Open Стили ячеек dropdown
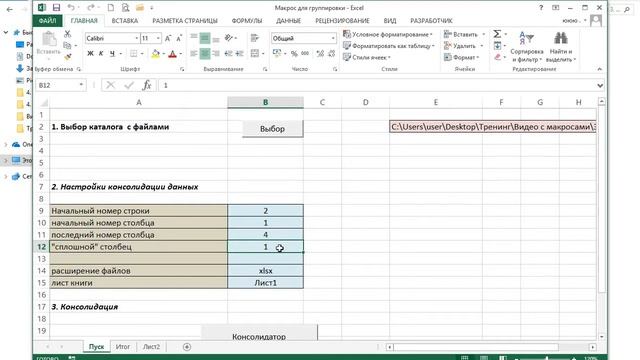The height and width of the screenshot is (360, 640). coord(367,57)
